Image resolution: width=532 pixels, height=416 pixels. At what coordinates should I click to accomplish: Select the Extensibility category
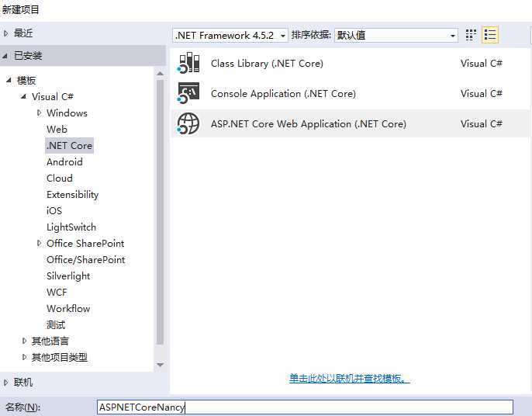[x=72, y=195]
